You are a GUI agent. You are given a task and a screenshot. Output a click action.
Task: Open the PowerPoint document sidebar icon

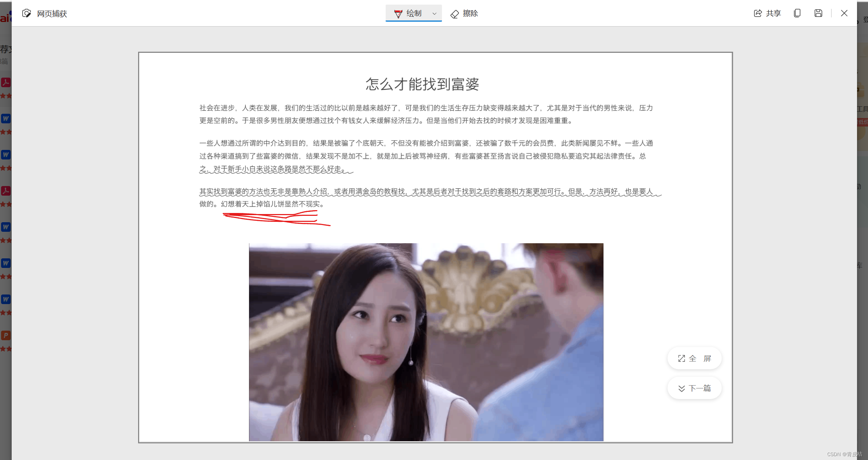[x=6, y=335]
